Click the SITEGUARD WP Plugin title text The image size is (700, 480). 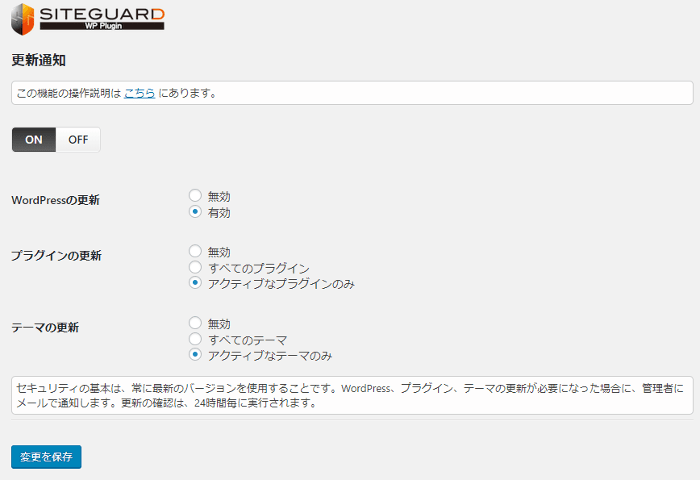pyautogui.click(x=102, y=19)
